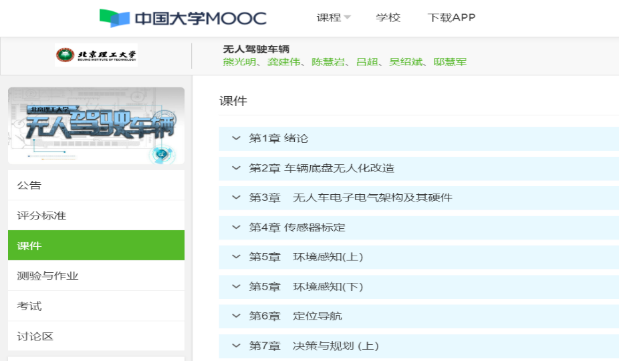Open the 无人驾驶车辆 course cover image
This screenshot has width=619, height=361.
[x=96, y=126]
